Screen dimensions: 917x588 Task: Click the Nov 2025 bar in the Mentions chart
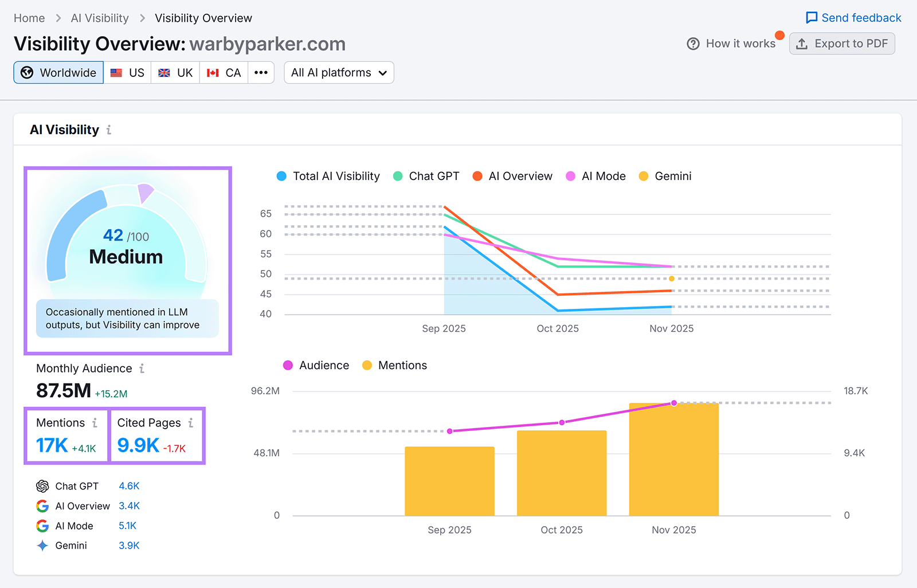point(673,458)
